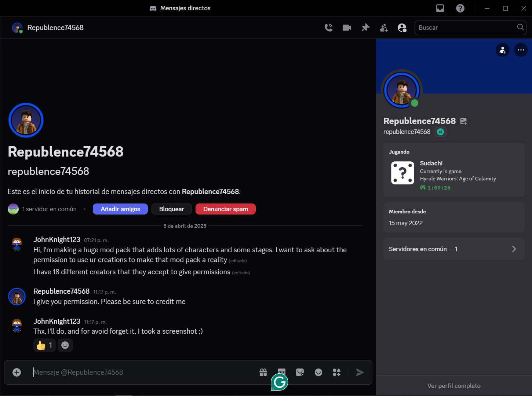Start a voice call with Republence74568
This screenshot has width=532, height=396.
pos(328,27)
